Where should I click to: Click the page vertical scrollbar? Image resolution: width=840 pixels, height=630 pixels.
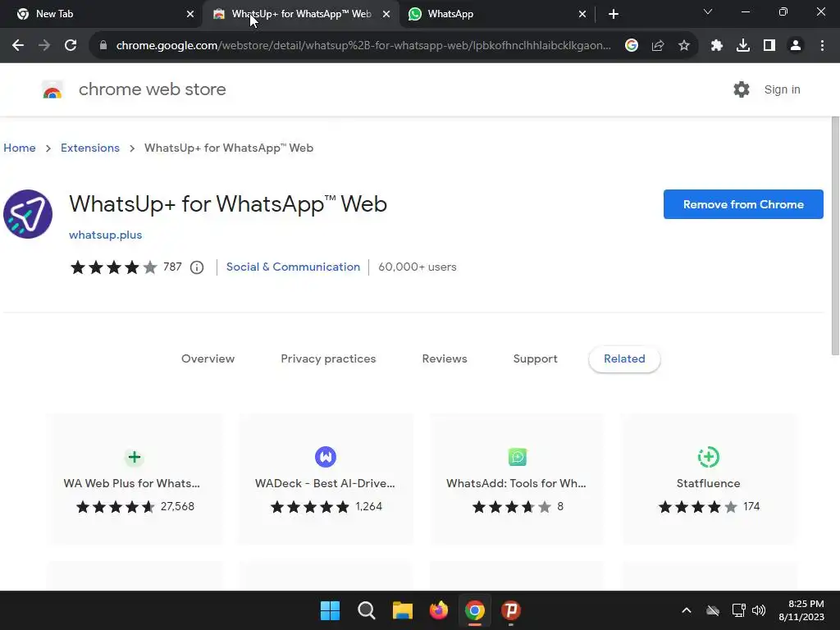coord(835,235)
